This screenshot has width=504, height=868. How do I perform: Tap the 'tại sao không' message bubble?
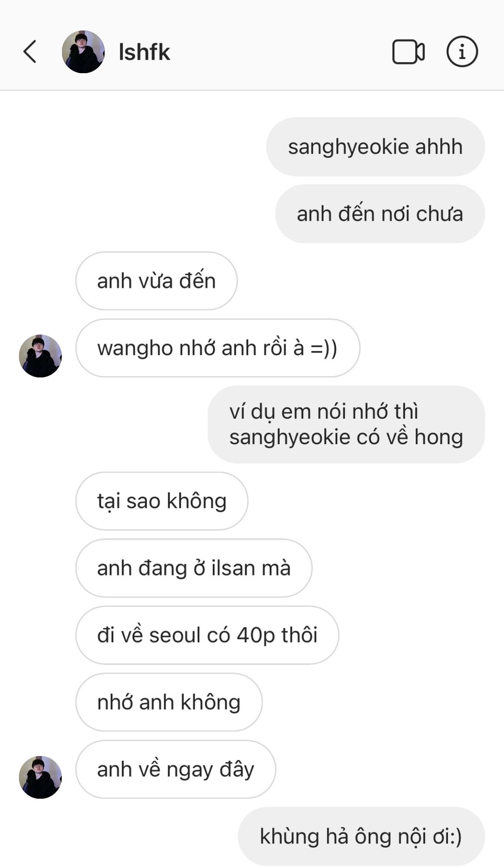coord(162,501)
